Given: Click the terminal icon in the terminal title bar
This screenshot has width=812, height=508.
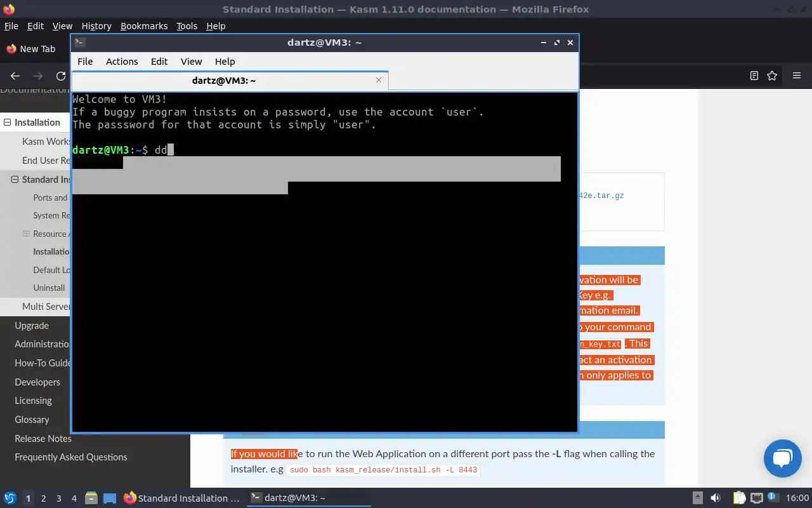Looking at the screenshot, I should 79,43.
